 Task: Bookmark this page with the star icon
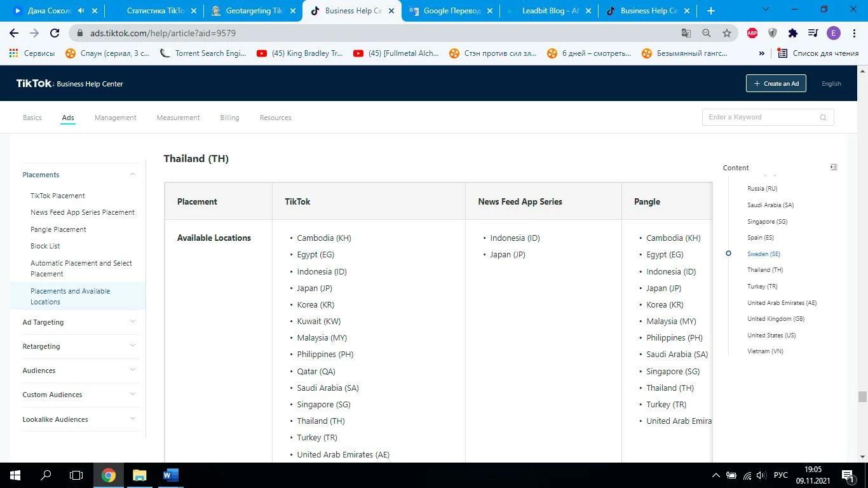click(x=726, y=33)
